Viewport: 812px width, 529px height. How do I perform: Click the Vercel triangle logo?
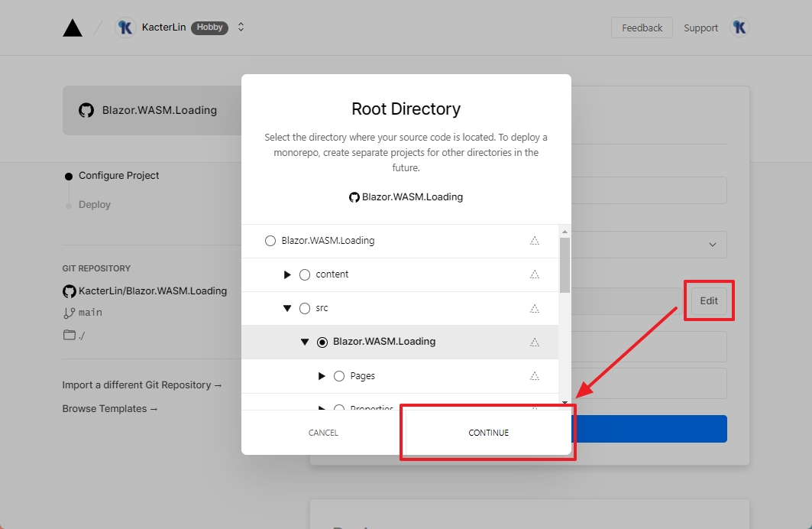[x=73, y=28]
